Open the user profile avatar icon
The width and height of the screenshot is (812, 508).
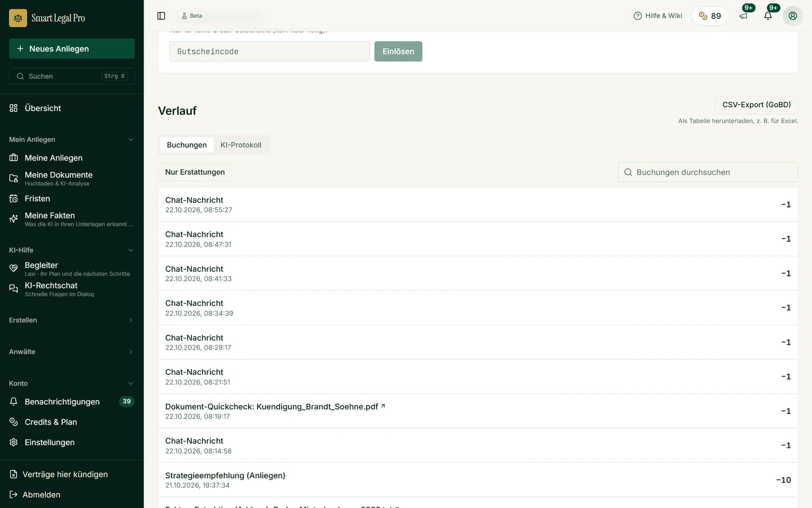coord(793,16)
